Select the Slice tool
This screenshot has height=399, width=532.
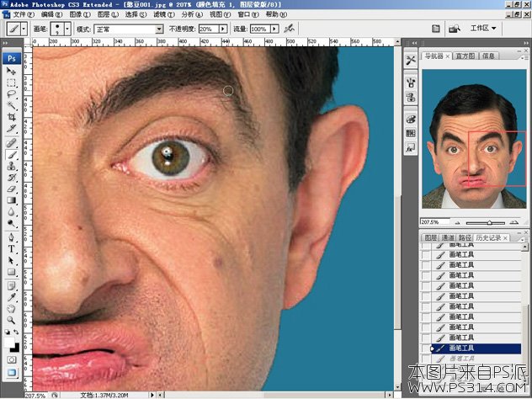click(12, 129)
